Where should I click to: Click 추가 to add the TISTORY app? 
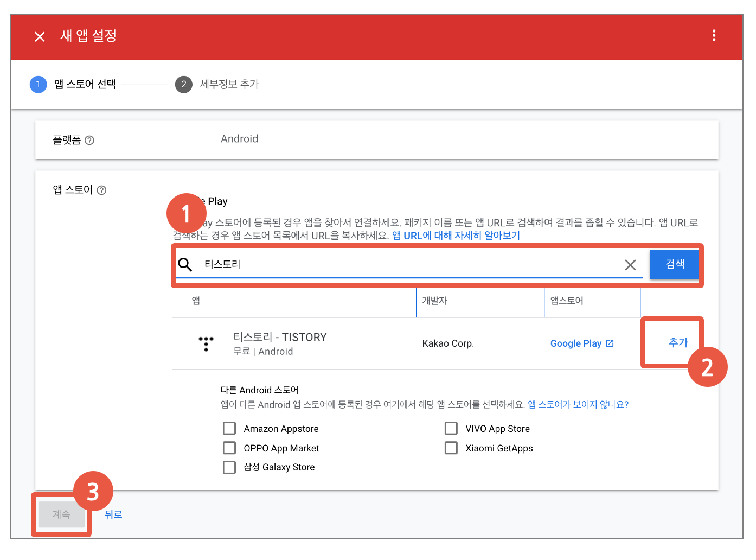click(678, 342)
